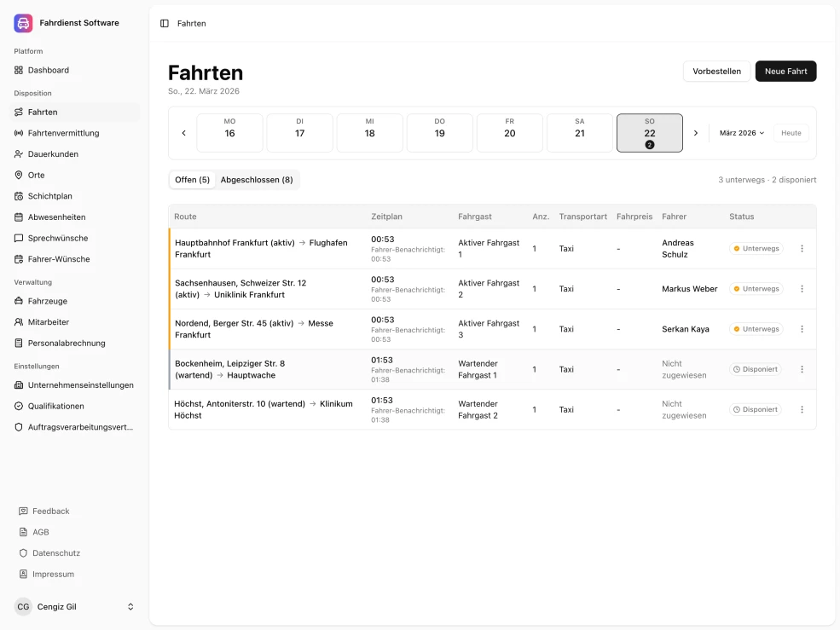Select Saturday 21 in the date strip
This screenshot has width=840, height=630.
[579, 133]
